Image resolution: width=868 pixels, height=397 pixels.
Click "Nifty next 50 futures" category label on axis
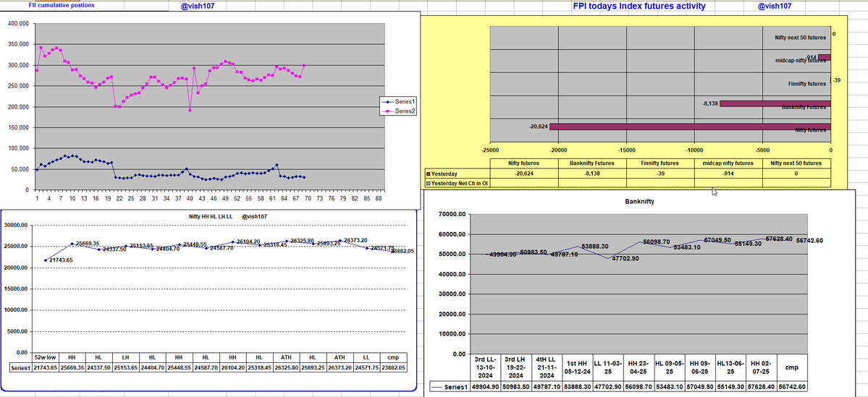click(x=801, y=37)
